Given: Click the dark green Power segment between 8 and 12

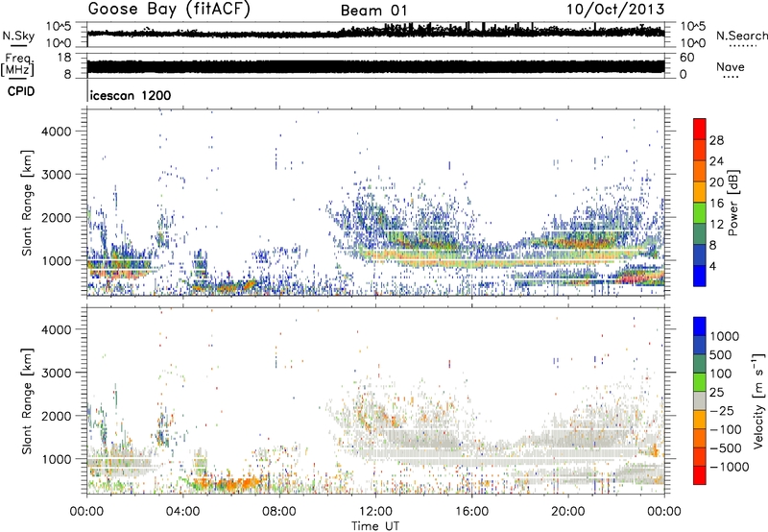Looking at the screenshot, I should [700, 233].
